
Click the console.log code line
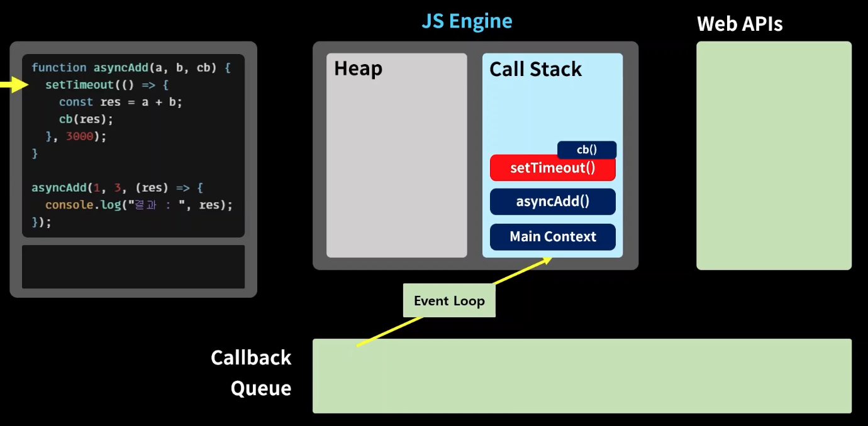click(139, 205)
